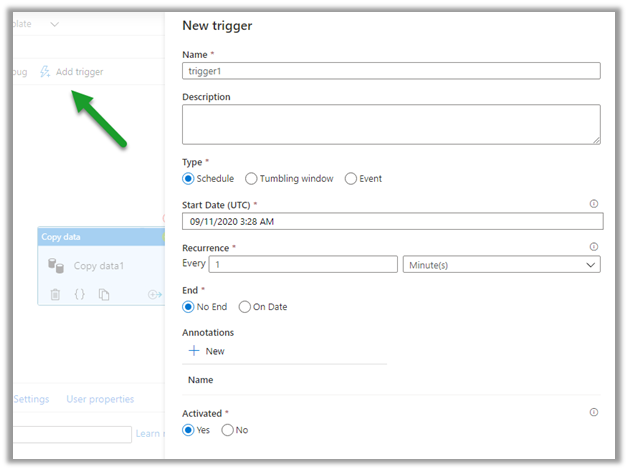Click the info icon beside Recurrence
Screen dimensions: 628x471
[595, 247]
